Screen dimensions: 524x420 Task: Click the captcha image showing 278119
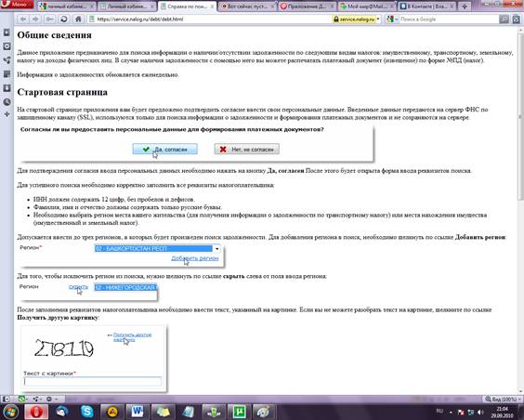coord(64,348)
